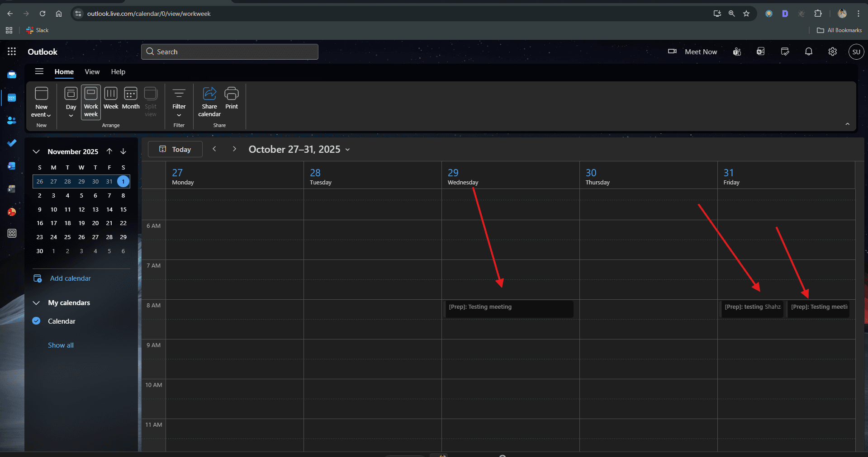
Task: Switch to Month view
Action: tap(131, 98)
